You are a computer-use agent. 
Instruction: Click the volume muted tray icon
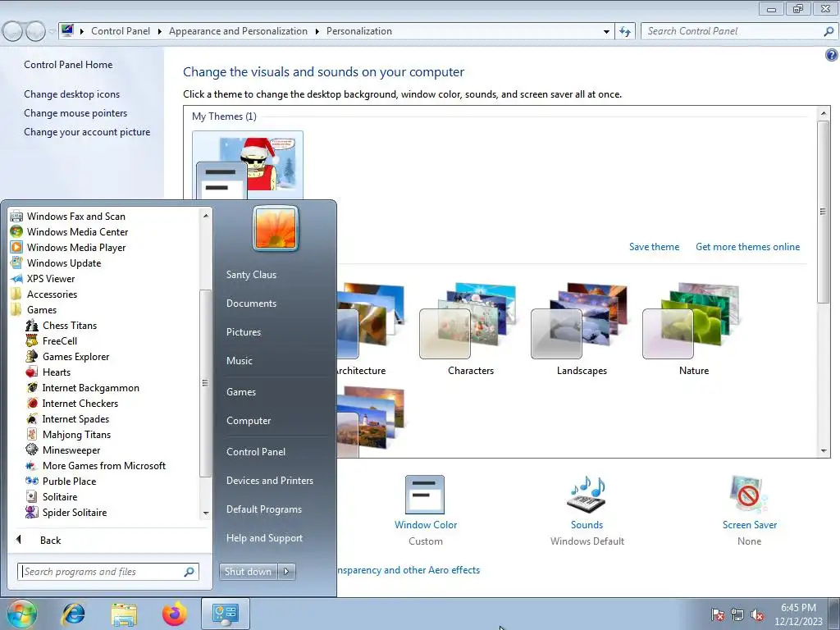coord(757,615)
